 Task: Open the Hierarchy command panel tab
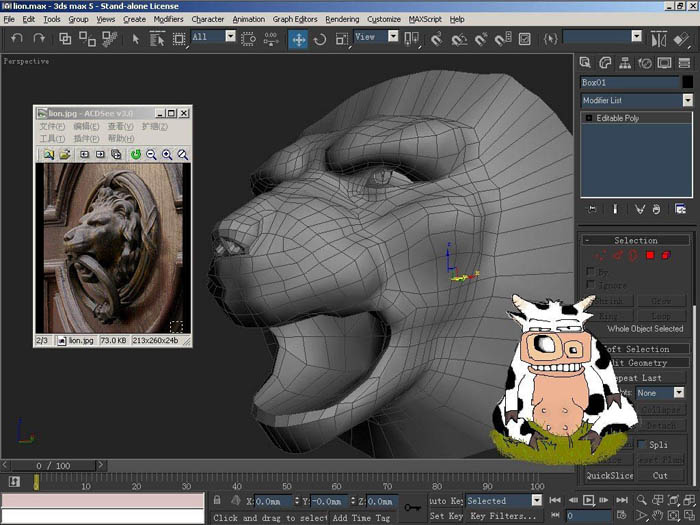coord(625,63)
